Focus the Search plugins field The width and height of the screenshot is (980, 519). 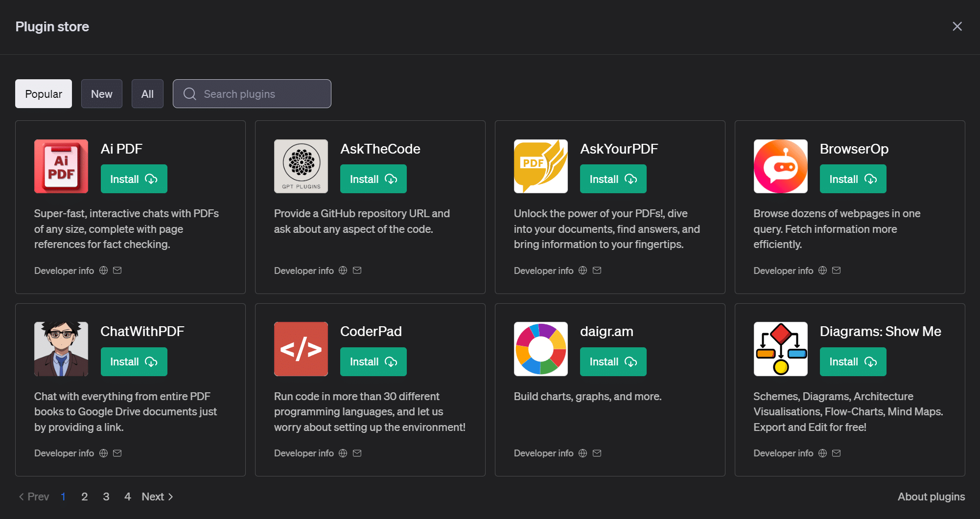(259, 94)
